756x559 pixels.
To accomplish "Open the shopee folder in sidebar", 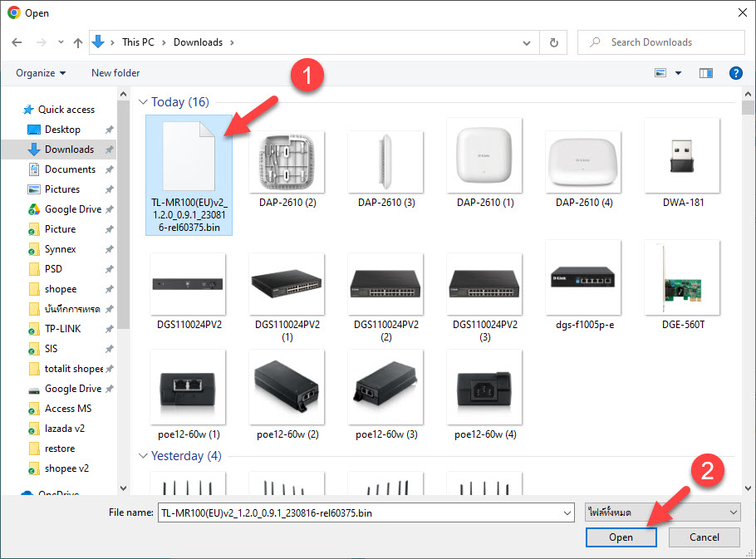I will 61,289.
